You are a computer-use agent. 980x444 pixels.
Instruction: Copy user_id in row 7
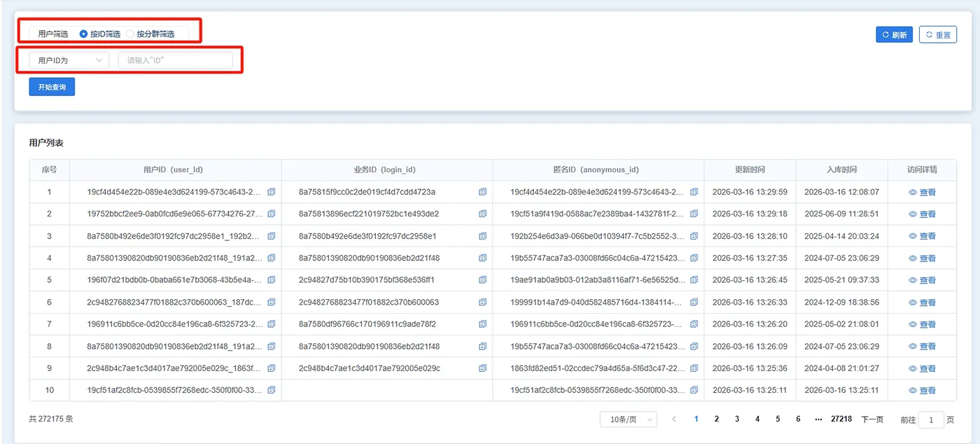tap(272, 324)
